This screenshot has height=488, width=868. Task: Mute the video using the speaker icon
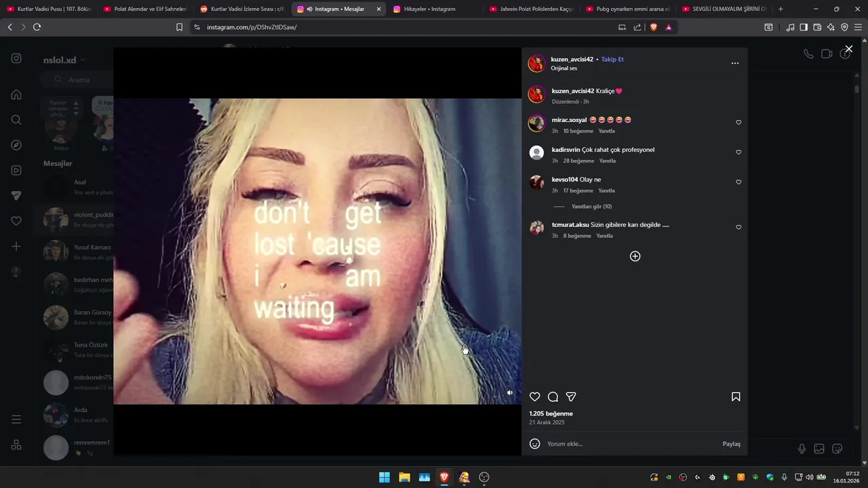pyautogui.click(x=510, y=392)
